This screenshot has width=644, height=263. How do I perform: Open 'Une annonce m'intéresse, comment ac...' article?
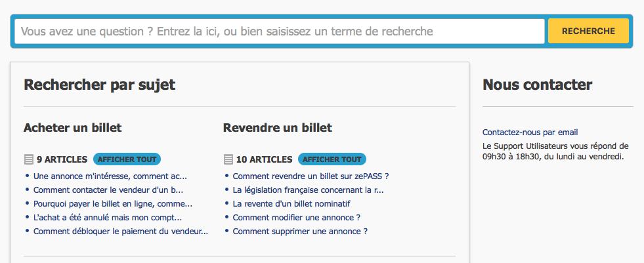(x=110, y=176)
